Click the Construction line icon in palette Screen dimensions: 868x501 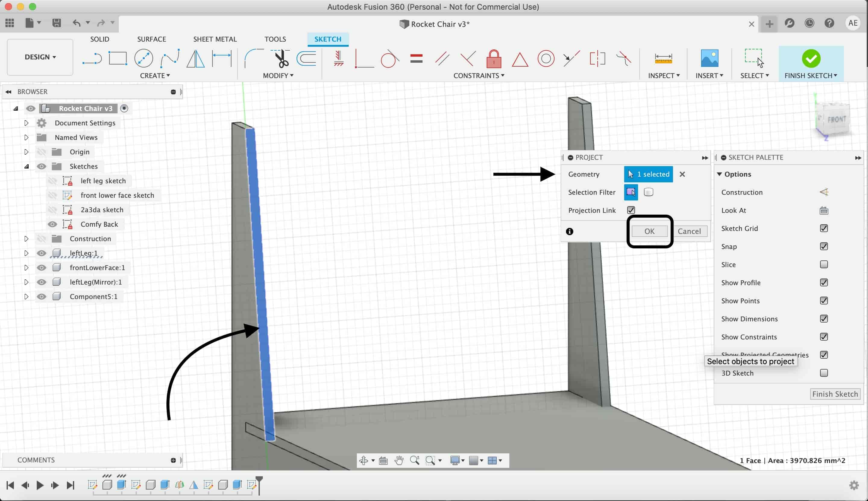824,192
